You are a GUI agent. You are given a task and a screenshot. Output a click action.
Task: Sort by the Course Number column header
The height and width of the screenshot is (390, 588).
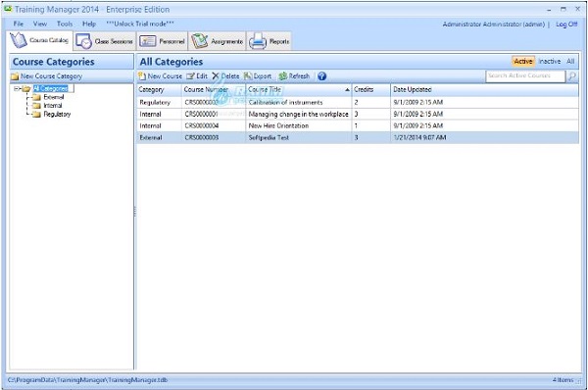click(x=214, y=89)
